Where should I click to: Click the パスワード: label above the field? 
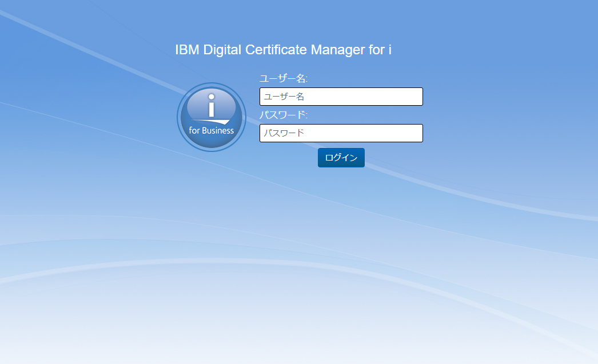click(284, 115)
